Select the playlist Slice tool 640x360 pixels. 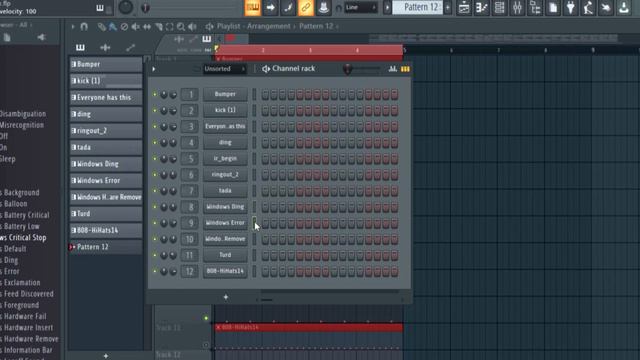tap(158, 27)
